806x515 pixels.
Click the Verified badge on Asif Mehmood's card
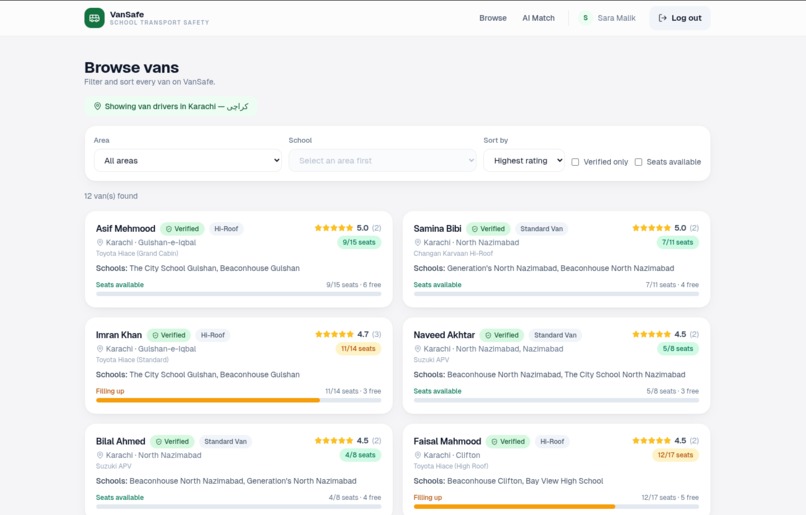click(x=182, y=229)
